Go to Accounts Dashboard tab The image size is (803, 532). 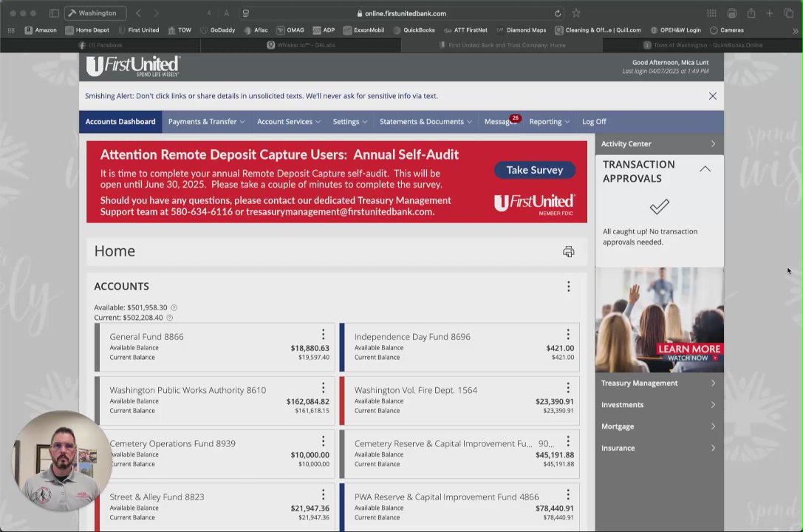[x=120, y=122]
